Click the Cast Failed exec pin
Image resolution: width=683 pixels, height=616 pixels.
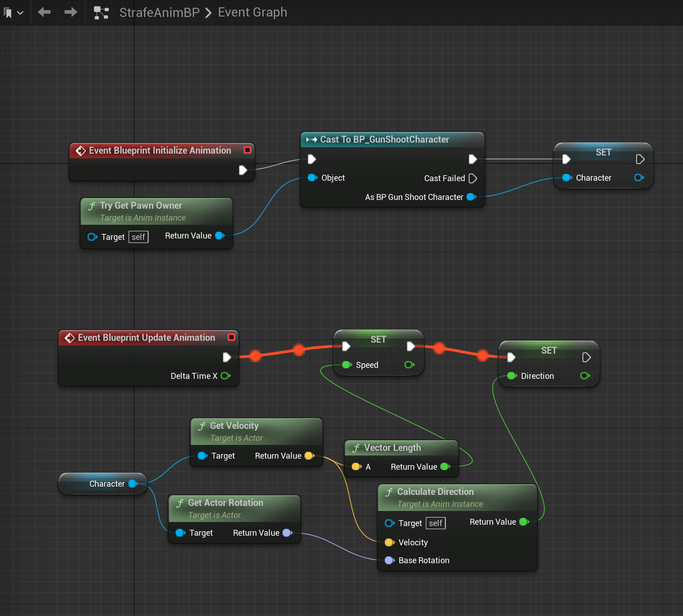click(473, 178)
